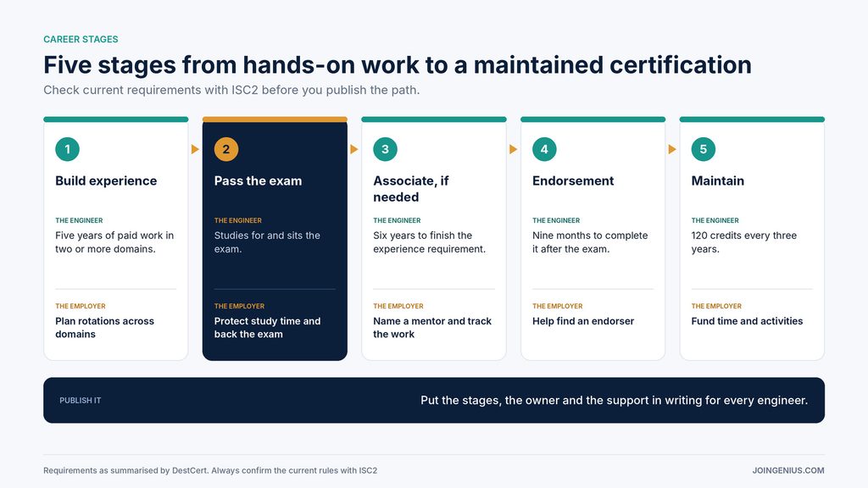Click 'Fund time and activities'
Image resolution: width=868 pixels, height=488 pixels.
point(748,321)
